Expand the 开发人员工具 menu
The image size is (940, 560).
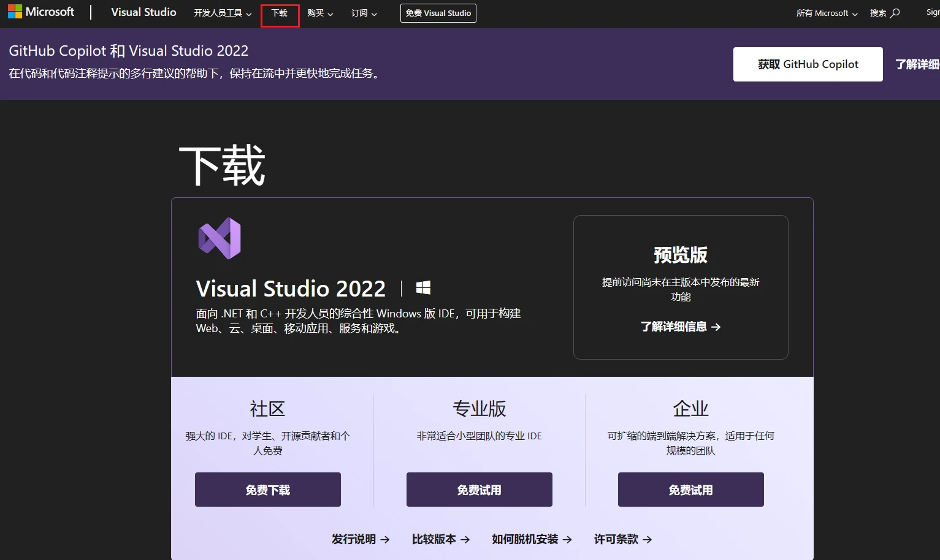coord(223,13)
